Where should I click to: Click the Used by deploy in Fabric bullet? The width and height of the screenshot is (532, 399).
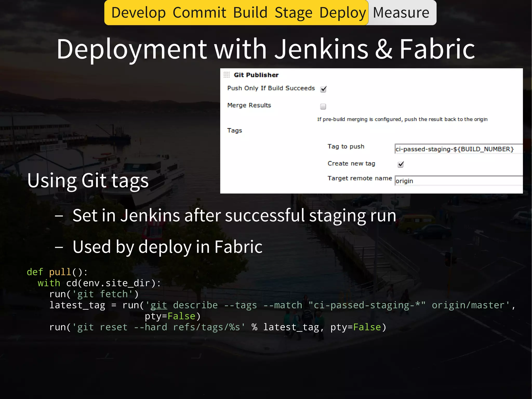point(167,247)
